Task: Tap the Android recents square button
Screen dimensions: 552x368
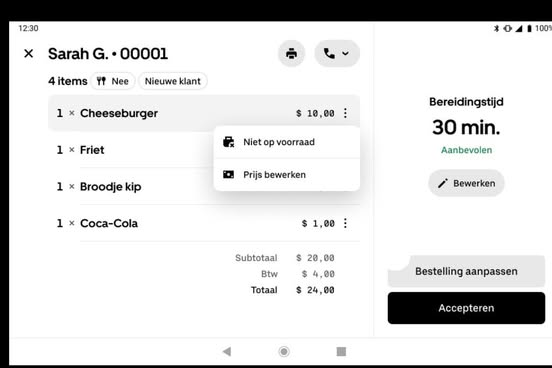Action: (341, 351)
